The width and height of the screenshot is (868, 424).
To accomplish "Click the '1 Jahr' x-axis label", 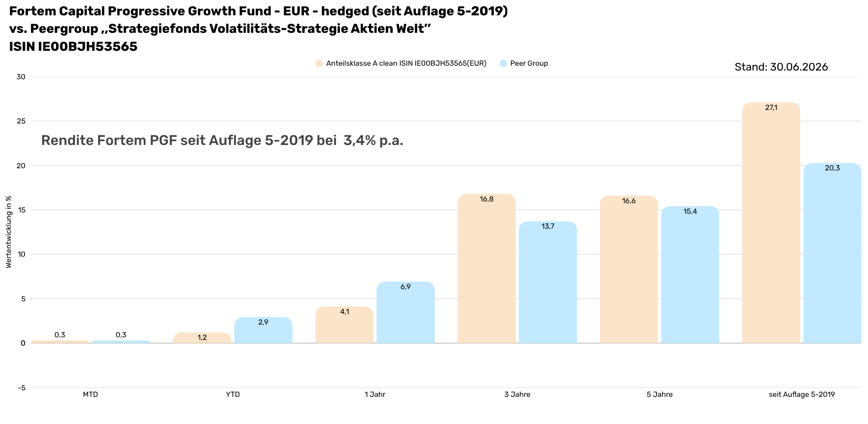I will [375, 395].
